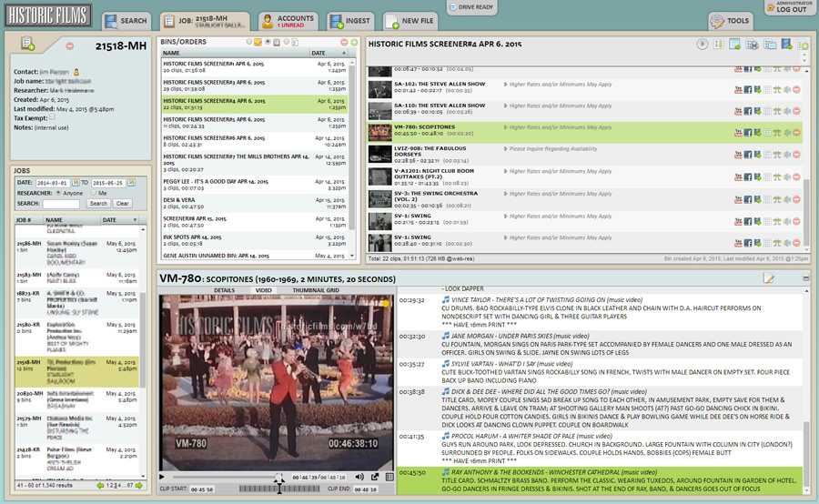The height and width of the screenshot is (504, 819).
Task: Open the VM-780 Scopitones clip thumbnail
Action: point(379,133)
